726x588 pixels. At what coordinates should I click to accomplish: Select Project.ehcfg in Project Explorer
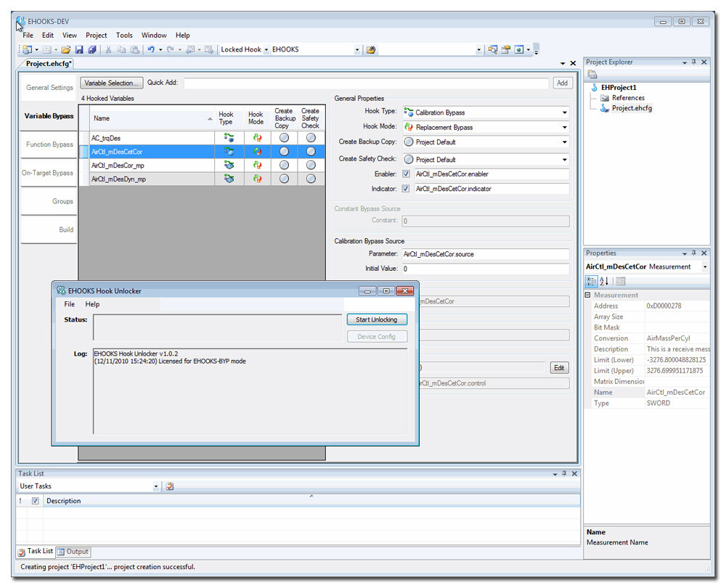click(632, 108)
